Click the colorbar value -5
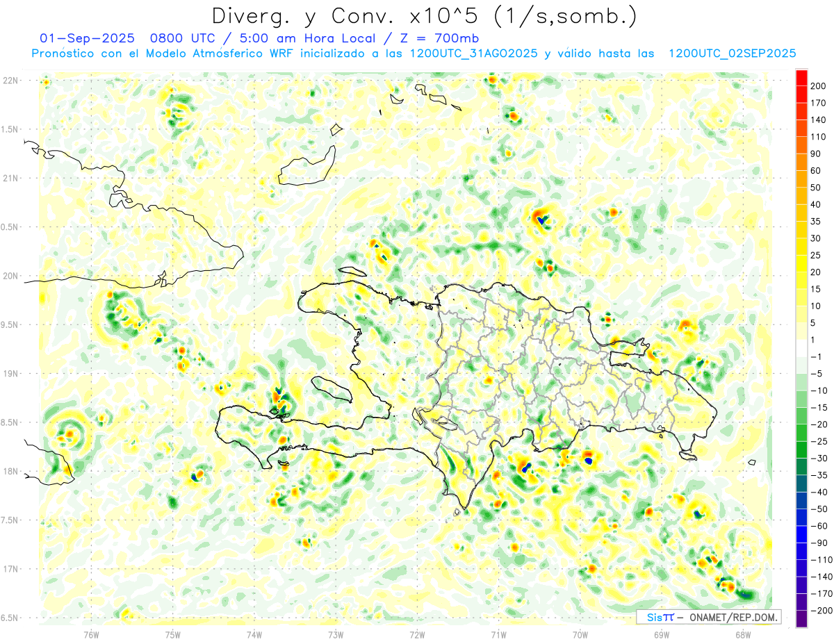The height and width of the screenshot is (644, 834). click(817, 374)
